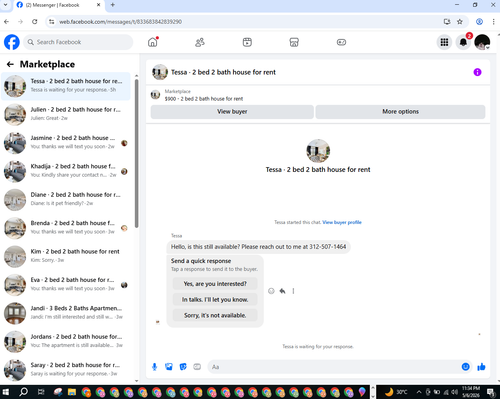Open Kim conversation in list
500x399 pixels.
(66, 256)
